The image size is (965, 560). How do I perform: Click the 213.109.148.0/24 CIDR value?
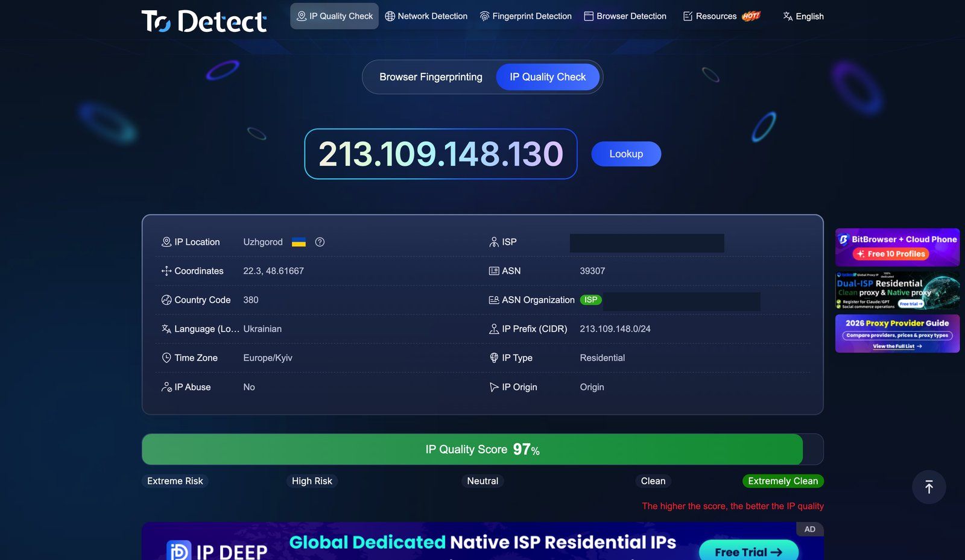(615, 329)
